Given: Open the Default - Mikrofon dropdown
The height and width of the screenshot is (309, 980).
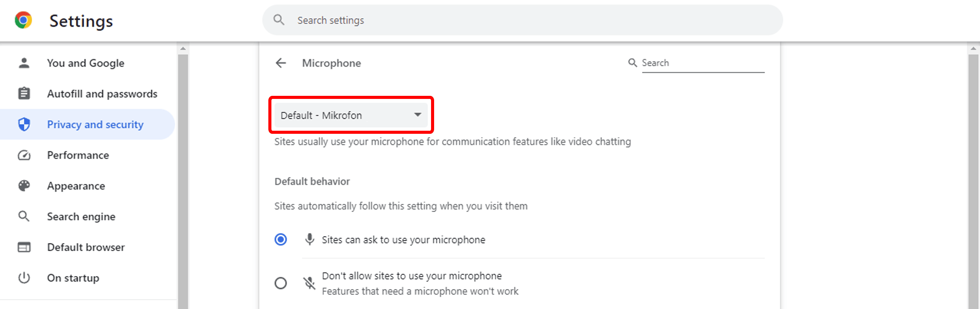Looking at the screenshot, I should (x=351, y=115).
